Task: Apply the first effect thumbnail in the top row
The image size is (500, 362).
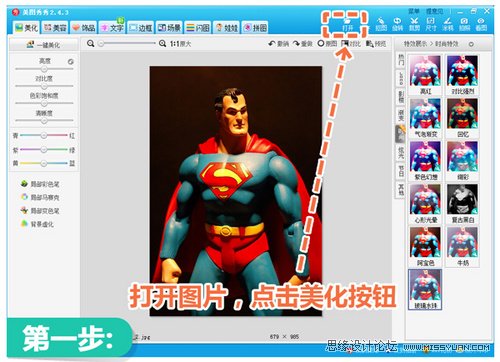Action: tap(425, 75)
